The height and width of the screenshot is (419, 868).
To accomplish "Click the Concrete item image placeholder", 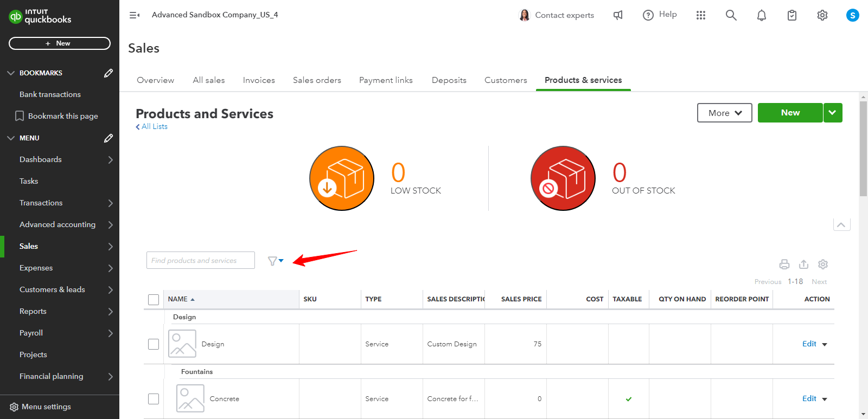I will point(190,398).
